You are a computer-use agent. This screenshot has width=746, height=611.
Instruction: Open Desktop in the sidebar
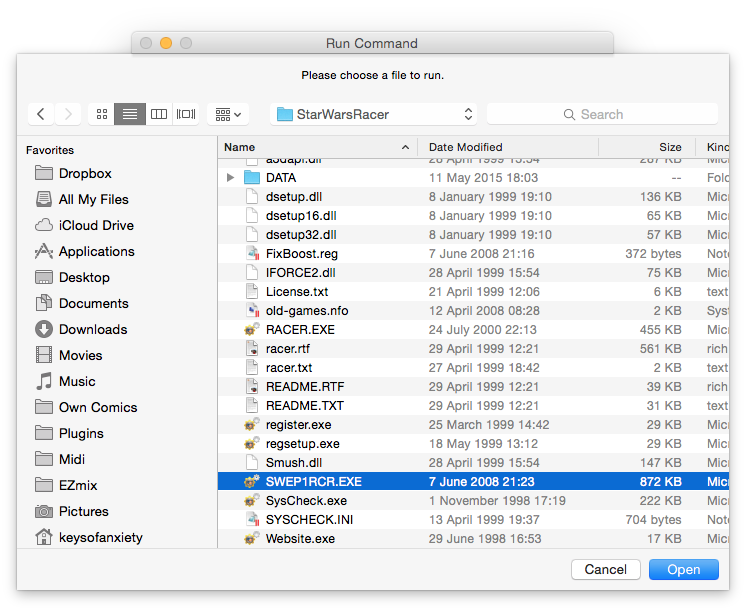[72, 277]
